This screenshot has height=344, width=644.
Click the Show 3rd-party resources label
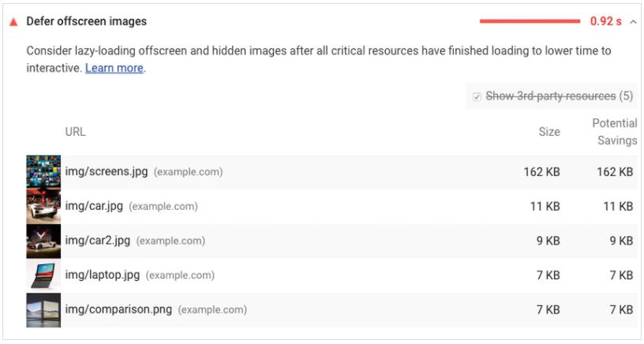point(550,96)
